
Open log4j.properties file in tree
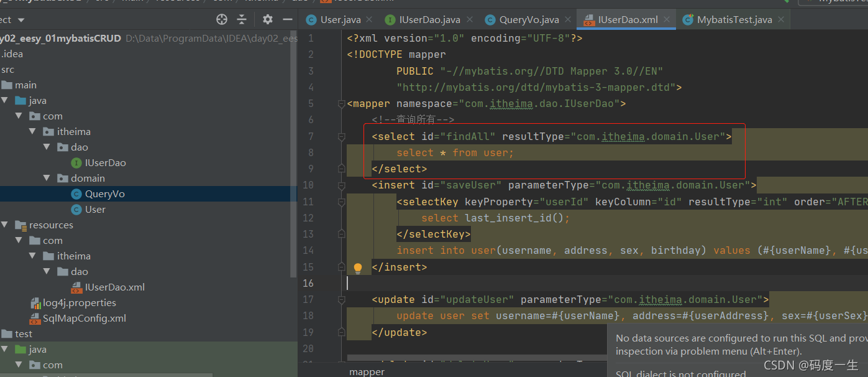[x=80, y=302]
